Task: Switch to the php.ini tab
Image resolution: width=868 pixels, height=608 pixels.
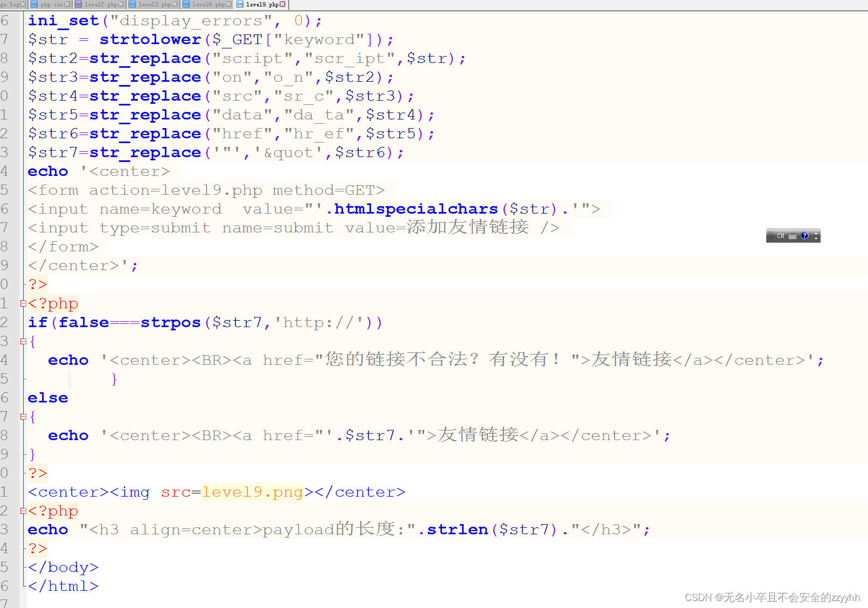Action: click(51, 4)
